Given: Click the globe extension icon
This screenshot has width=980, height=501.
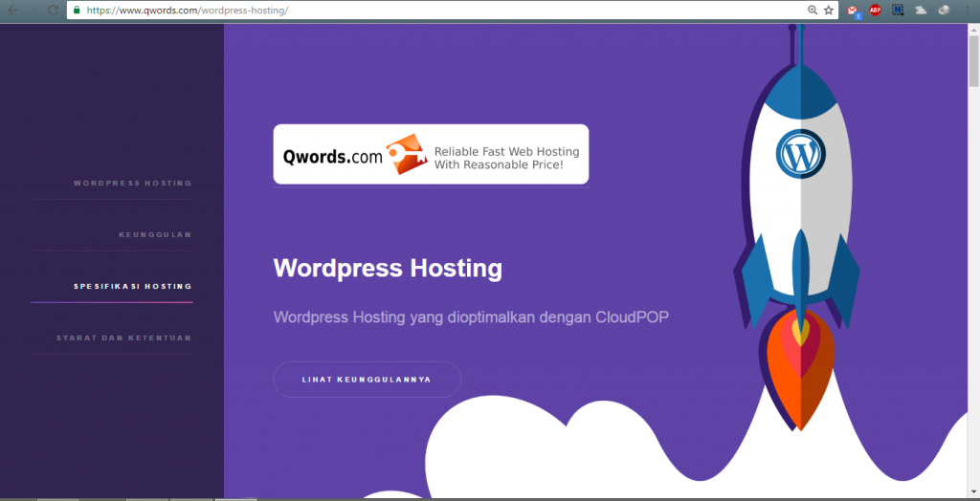Looking at the screenshot, I should [944, 11].
